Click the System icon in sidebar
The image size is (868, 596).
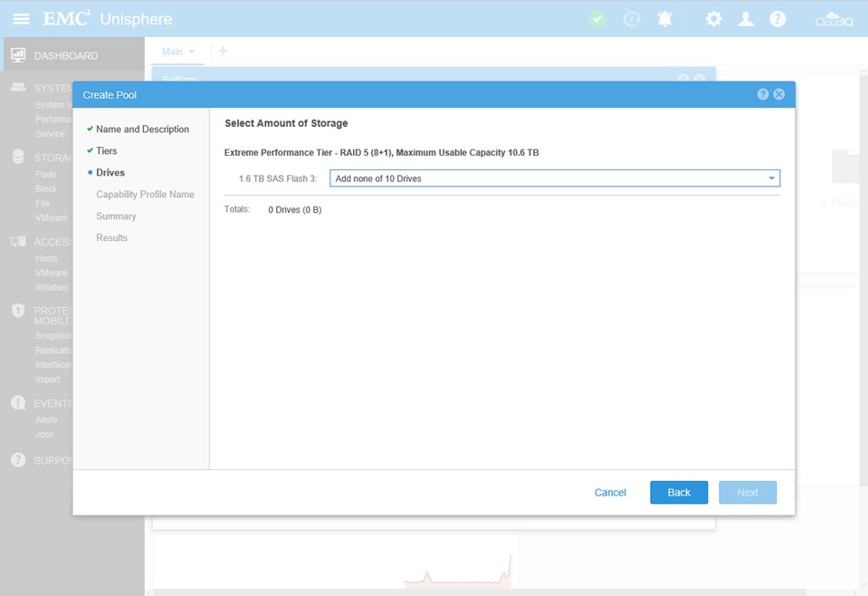[x=18, y=88]
